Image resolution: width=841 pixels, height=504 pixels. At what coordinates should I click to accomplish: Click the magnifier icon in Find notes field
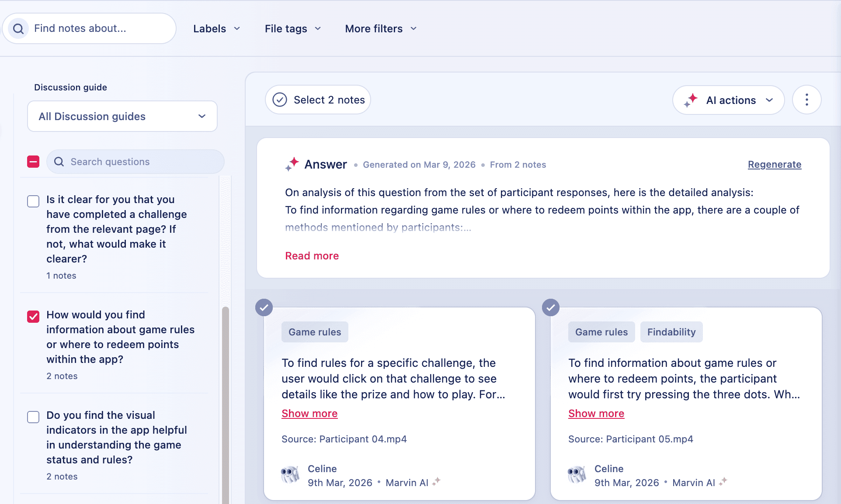pos(18,28)
